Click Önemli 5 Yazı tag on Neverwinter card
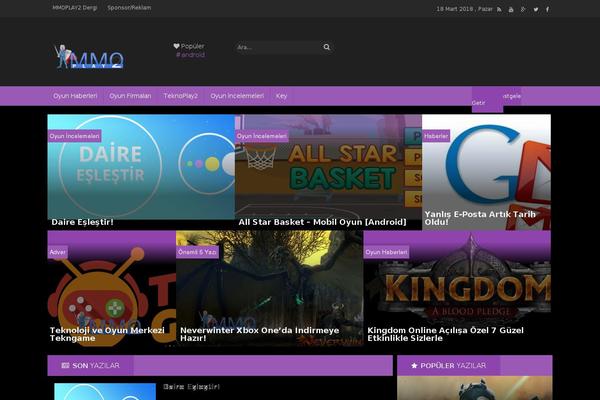Viewport: 600px width, 400px height. (x=197, y=252)
